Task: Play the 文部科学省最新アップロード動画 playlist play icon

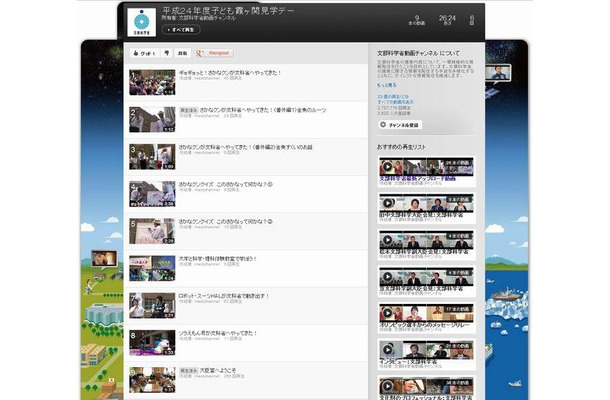Action: pyautogui.click(x=387, y=167)
